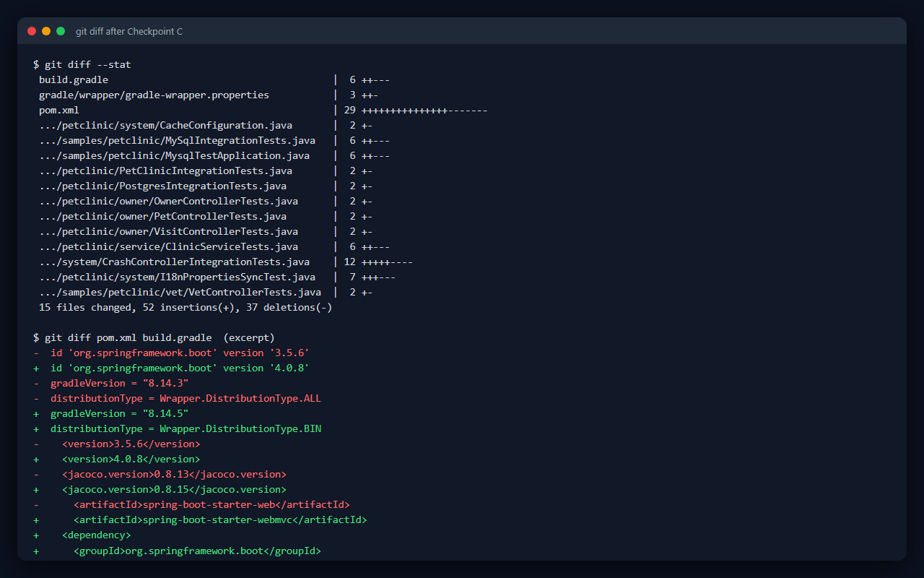Click the pom.xml change bar of plus and minus signs
Image resolution: width=924 pixels, height=578 pixels.
coord(425,110)
